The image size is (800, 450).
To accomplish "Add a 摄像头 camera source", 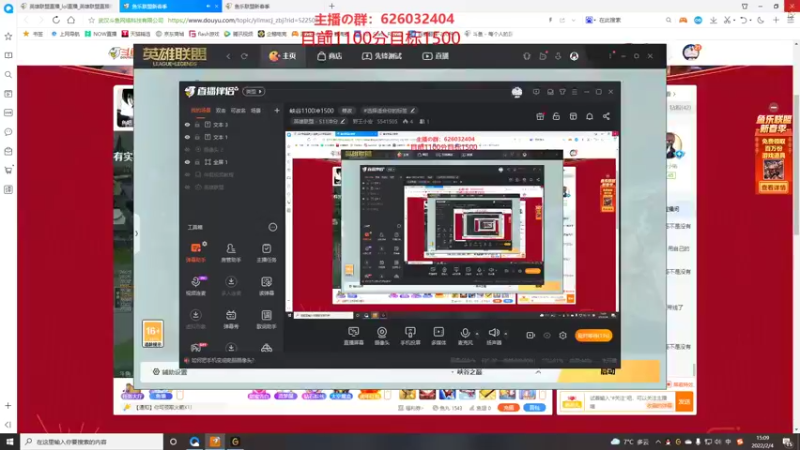I will (x=382, y=336).
